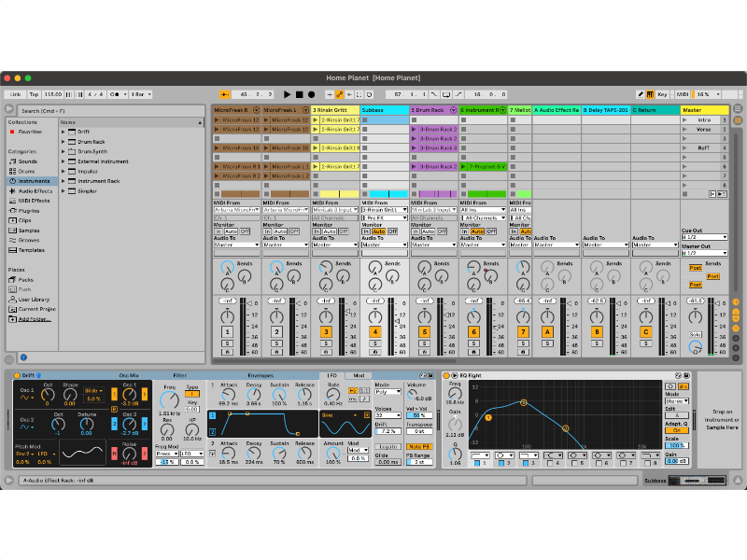Open Master Out dropdown
This screenshot has width=747, height=560.
(704, 253)
